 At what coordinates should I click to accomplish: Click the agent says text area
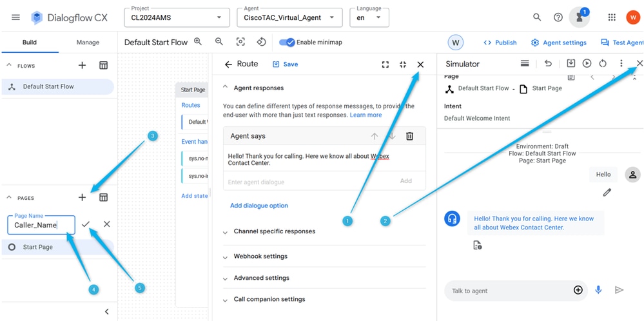click(x=324, y=159)
